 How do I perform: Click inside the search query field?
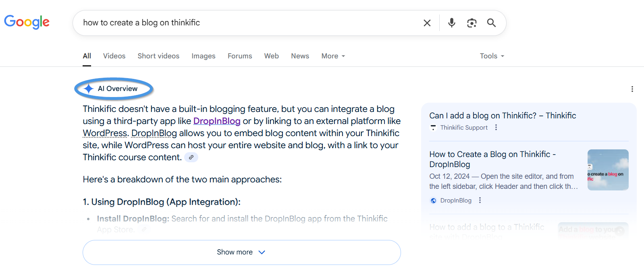point(250,23)
